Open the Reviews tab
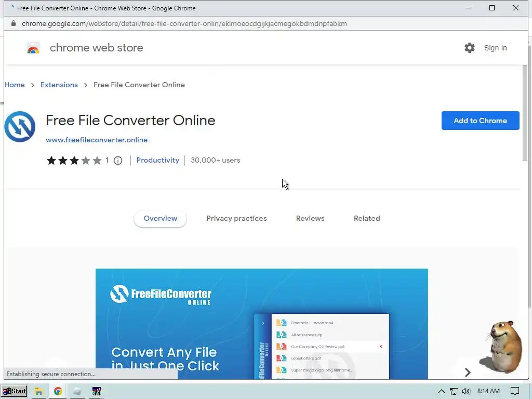 [x=310, y=219]
